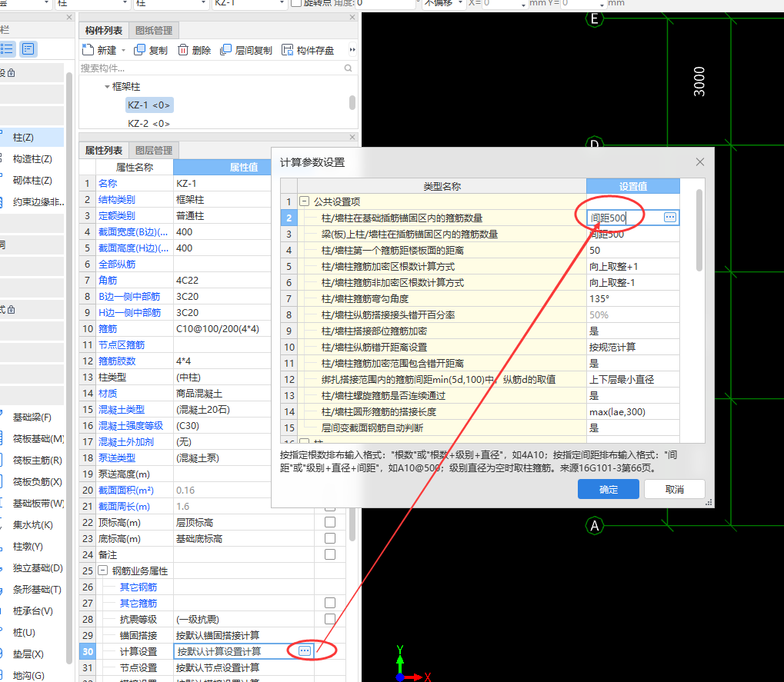Close the left navigation panel
The image size is (784, 682).
(69, 17)
